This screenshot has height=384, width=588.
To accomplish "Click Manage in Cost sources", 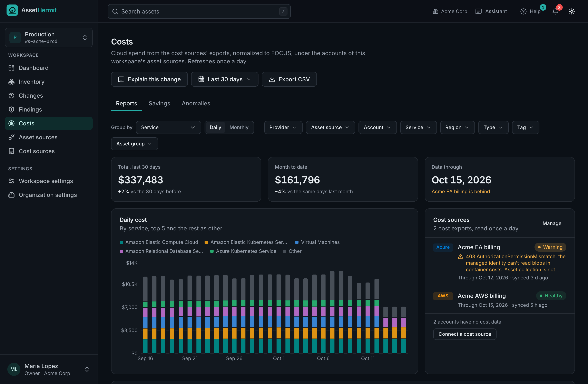I will (552, 223).
